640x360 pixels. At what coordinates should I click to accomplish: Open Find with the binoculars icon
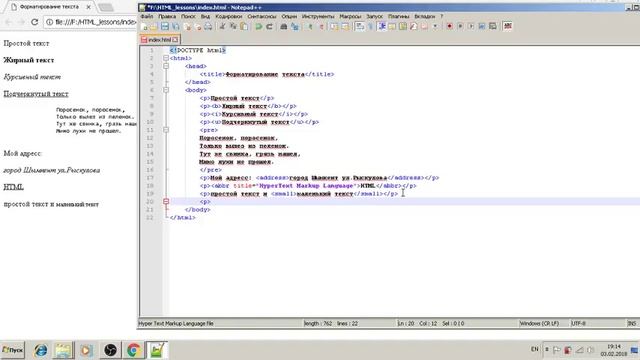(284, 27)
